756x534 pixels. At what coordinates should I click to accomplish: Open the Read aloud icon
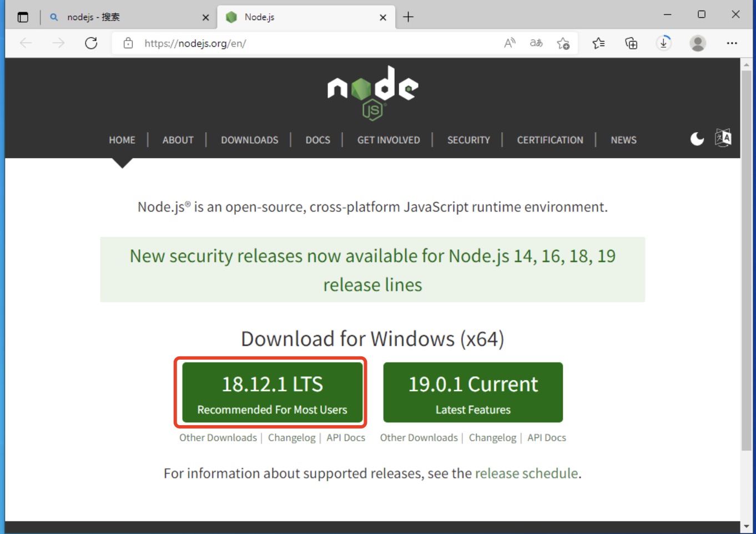[x=509, y=43]
